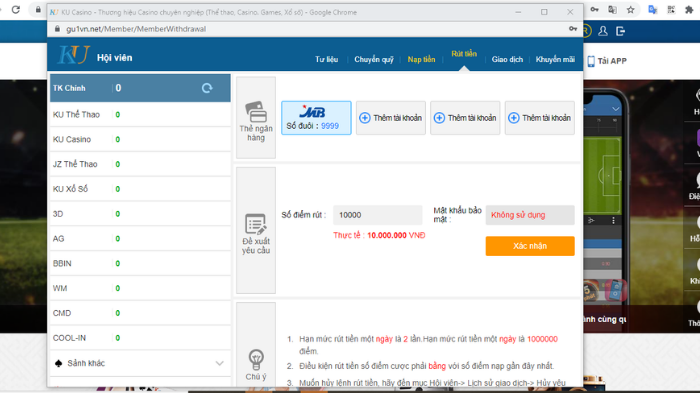
Task: Select the AG wallet row
Action: pyautogui.click(x=140, y=239)
